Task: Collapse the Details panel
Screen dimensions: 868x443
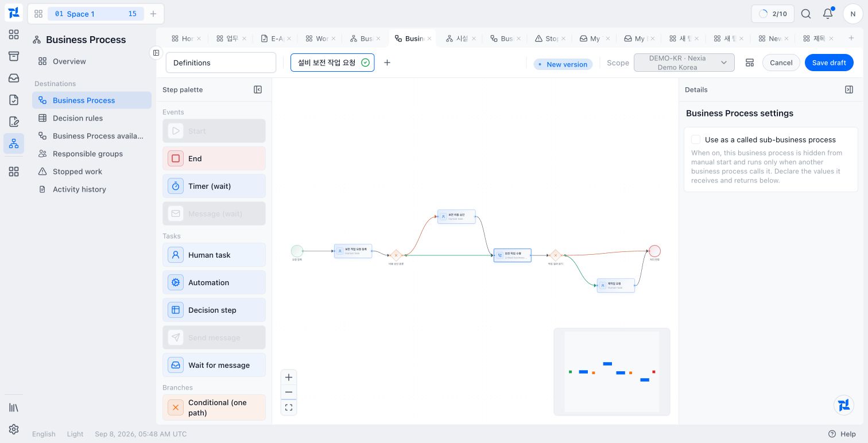Action: [x=849, y=90]
